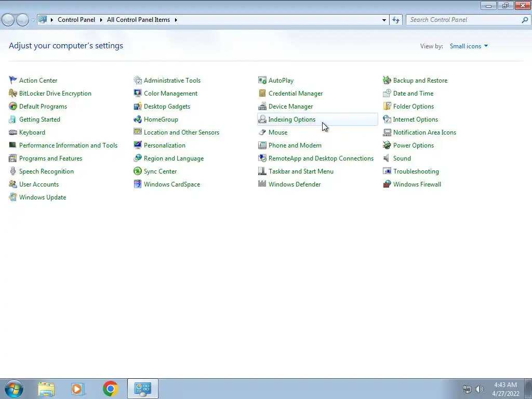Open RemoteApp and Desktop Connections

(x=321, y=158)
